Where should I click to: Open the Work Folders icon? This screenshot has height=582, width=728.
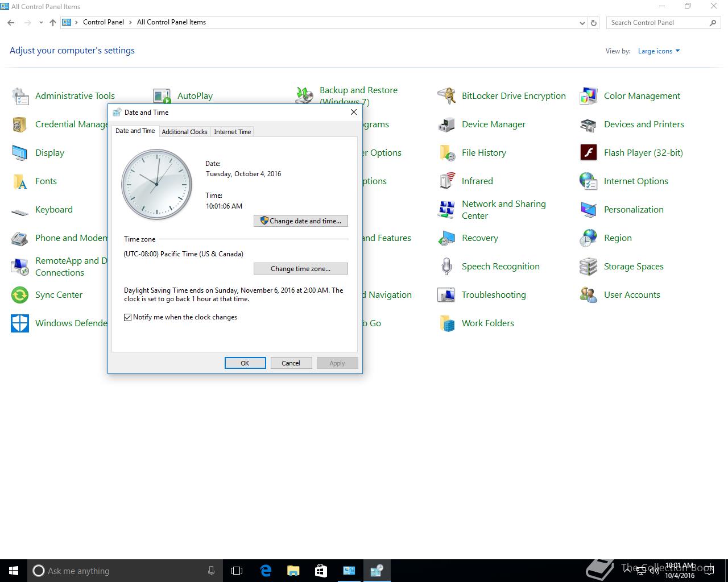[446, 323]
